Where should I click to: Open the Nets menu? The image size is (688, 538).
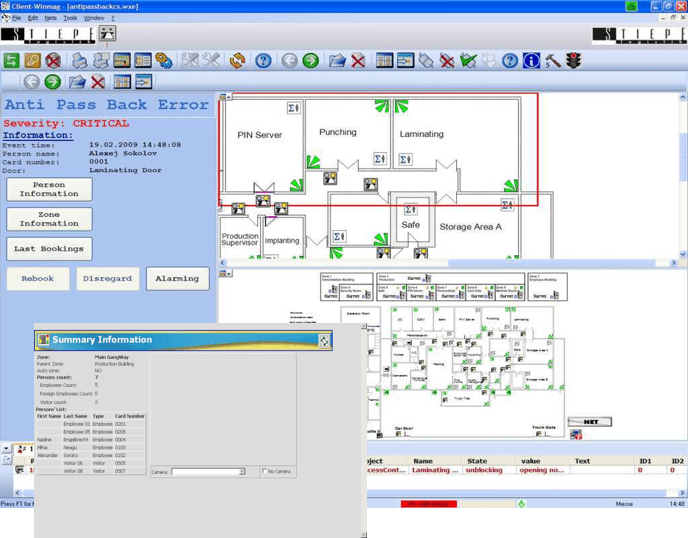[x=50, y=18]
